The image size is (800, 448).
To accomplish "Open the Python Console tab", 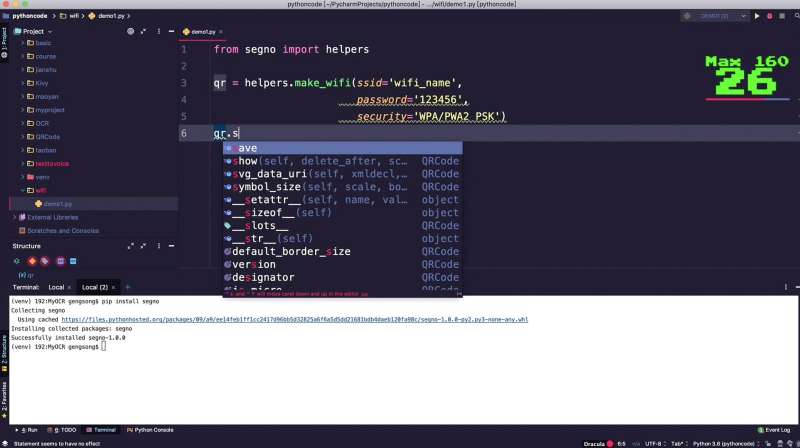I will point(151,429).
